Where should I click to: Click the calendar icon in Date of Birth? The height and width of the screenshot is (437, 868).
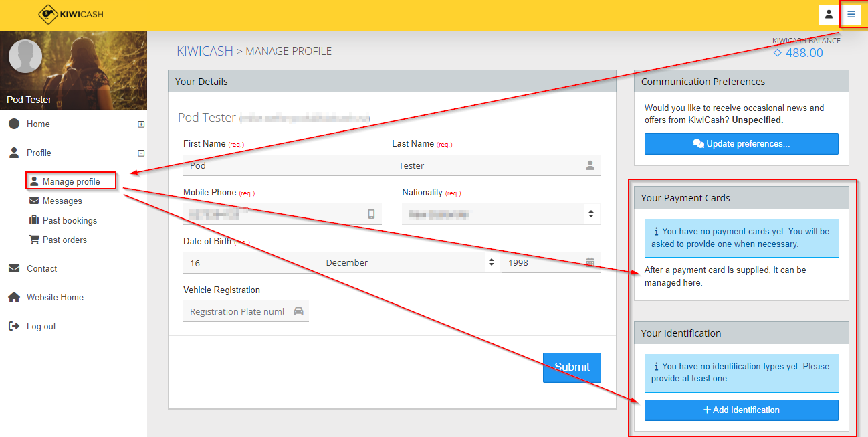click(x=590, y=262)
